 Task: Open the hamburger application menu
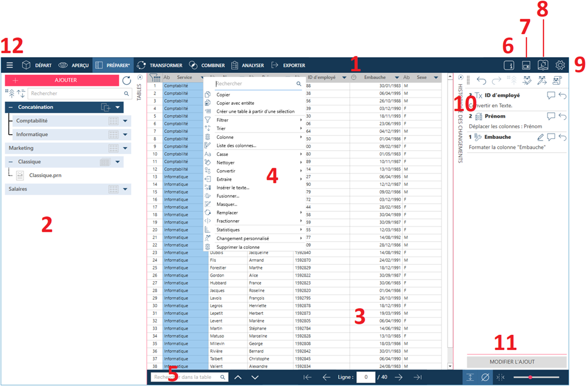coord(9,65)
